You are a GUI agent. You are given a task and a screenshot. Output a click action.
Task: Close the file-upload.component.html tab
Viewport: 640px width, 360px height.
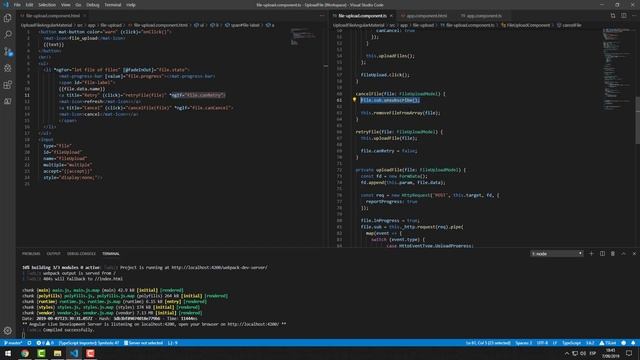coord(84,16)
